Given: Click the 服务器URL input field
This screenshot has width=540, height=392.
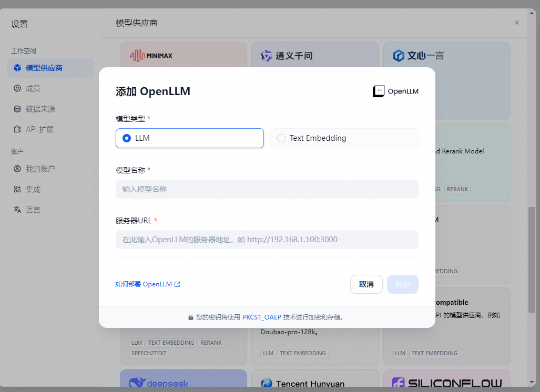Looking at the screenshot, I should [x=267, y=240].
